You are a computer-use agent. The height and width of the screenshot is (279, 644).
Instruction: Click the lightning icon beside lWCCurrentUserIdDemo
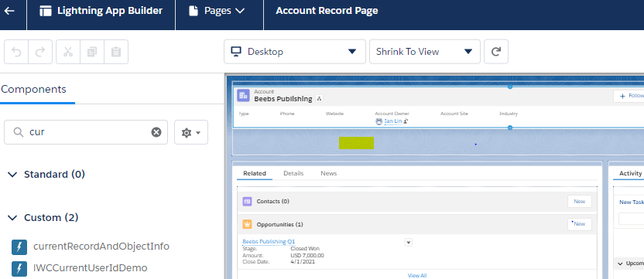(x=19, y=269)
